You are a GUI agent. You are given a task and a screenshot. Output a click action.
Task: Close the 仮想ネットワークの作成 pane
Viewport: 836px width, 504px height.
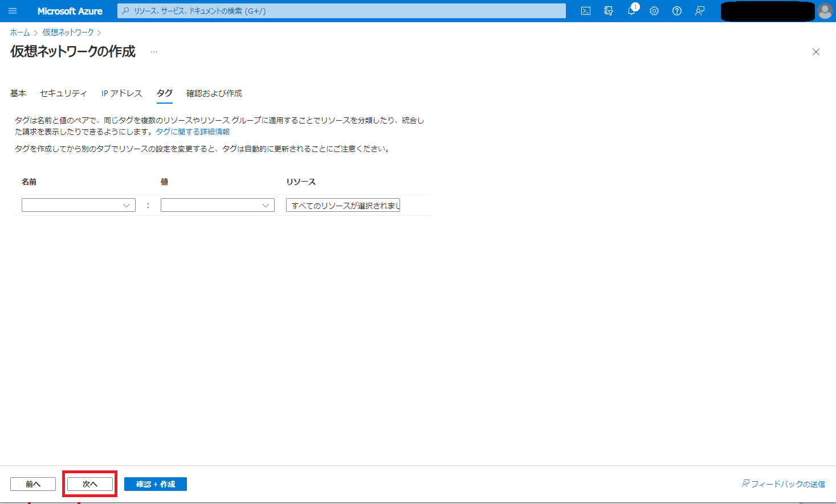click(x=816, y=52)
